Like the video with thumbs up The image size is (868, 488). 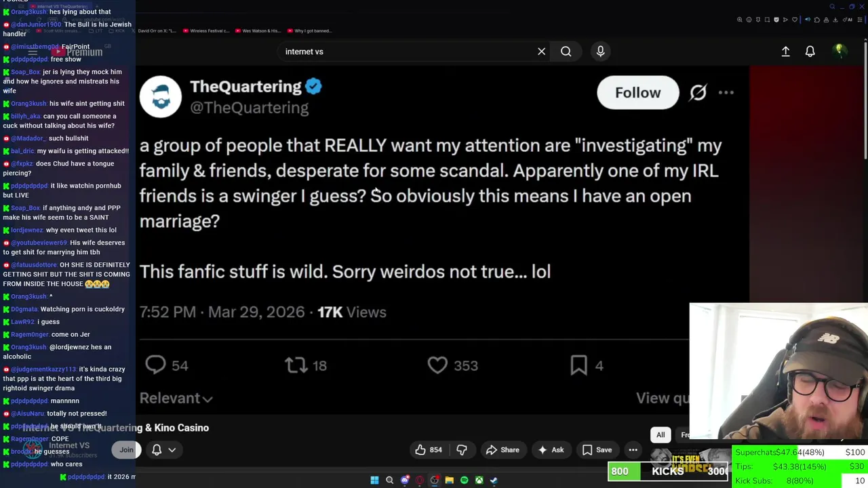tap(428, 449)
